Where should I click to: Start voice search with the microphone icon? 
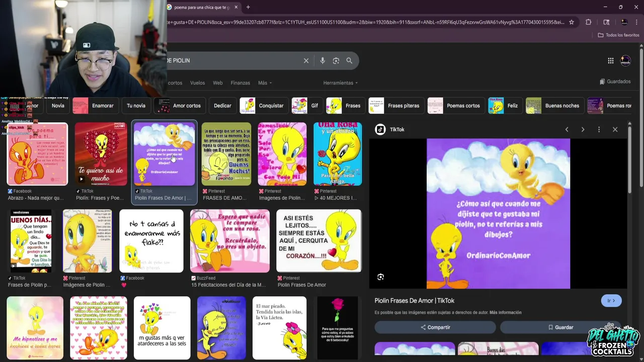pos(323,60)
